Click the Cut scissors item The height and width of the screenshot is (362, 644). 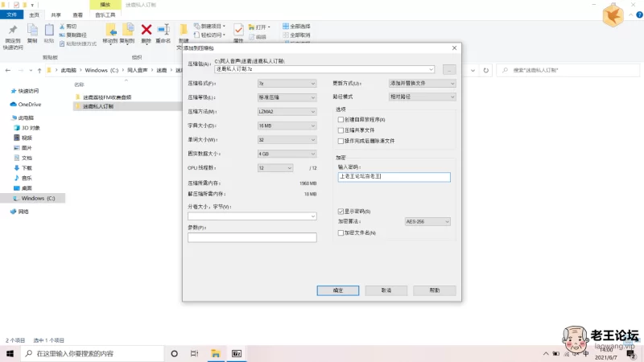pos(68,27)
